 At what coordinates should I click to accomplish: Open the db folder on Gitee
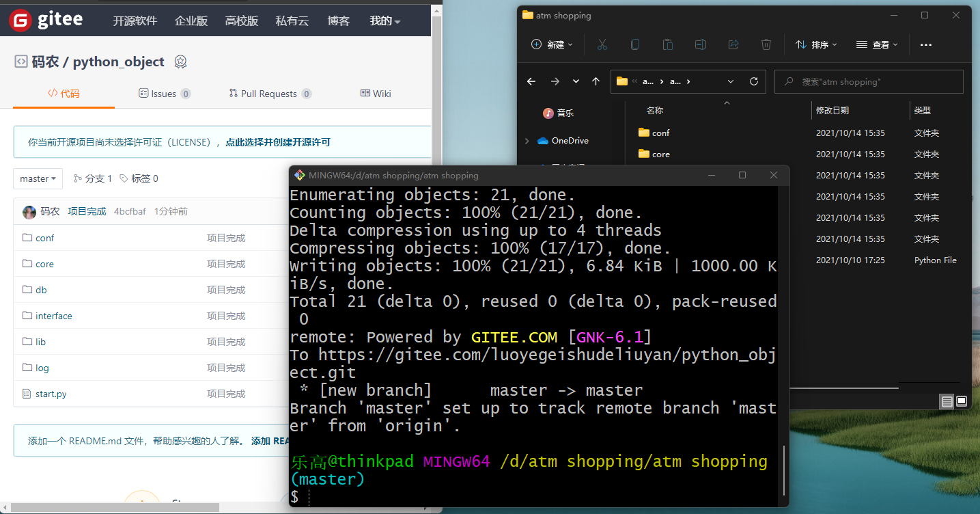tap(41, 290)
